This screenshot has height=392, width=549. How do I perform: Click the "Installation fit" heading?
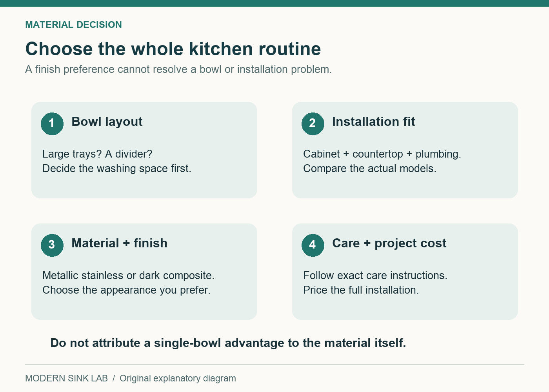pos(373,122)
